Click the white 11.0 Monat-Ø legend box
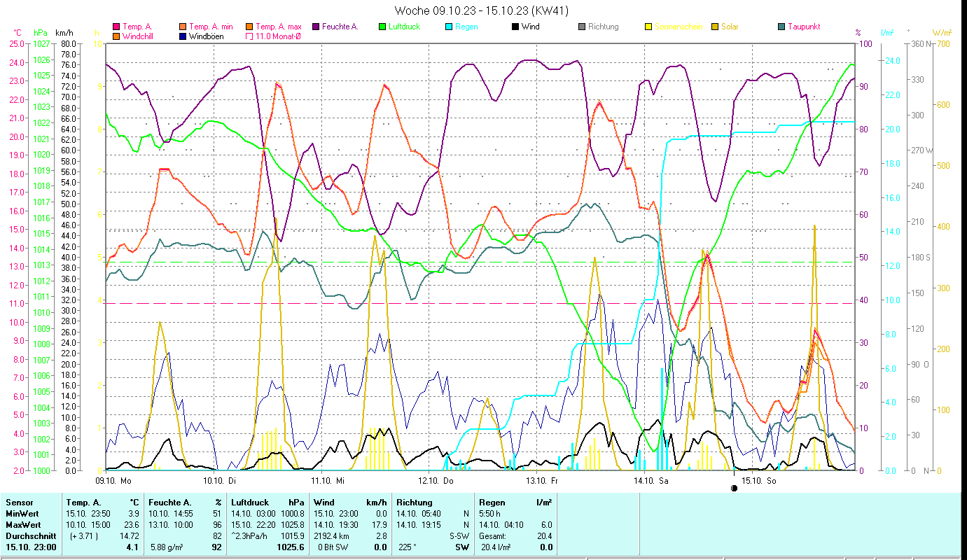The width and height of the screenshot is (967, 560). pyautogui.click(x=249, y=36)
